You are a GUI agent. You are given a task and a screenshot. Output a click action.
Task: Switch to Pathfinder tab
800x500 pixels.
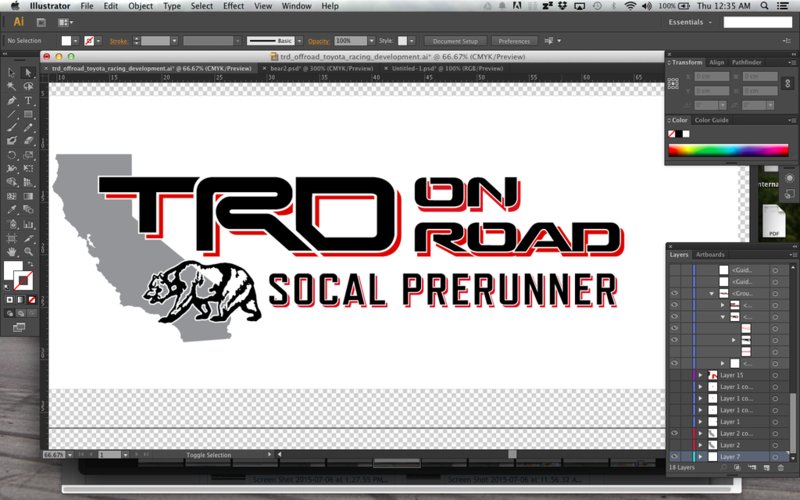point(746,62)
